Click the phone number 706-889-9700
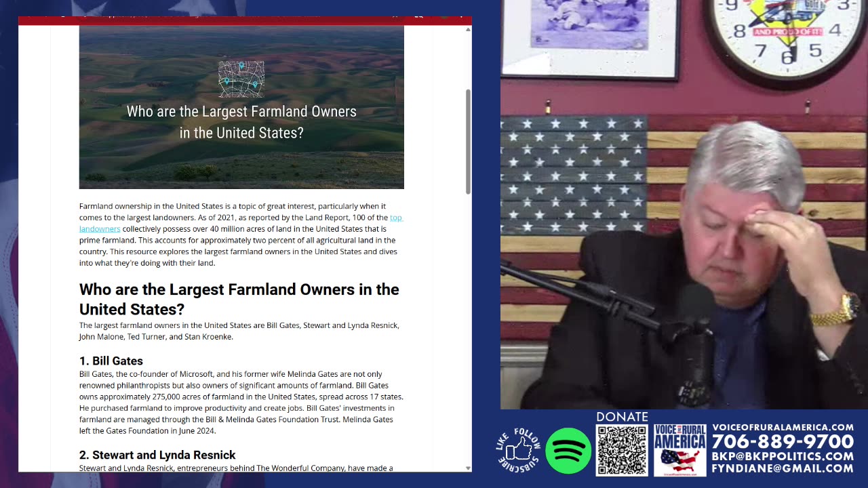Screen dimensions: 868x488 783,443
